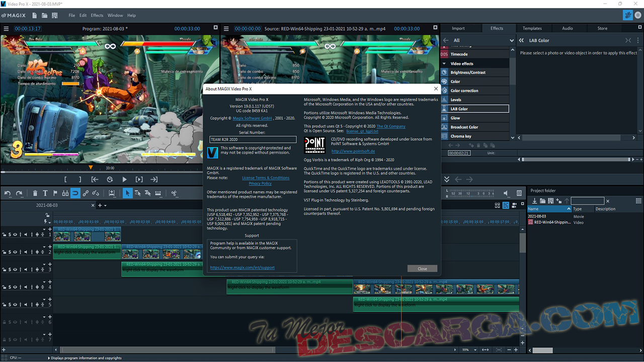Click the speaker volume icon beside meter
Image resolution: width=644 pixels, height=362 pixels.
506,193
